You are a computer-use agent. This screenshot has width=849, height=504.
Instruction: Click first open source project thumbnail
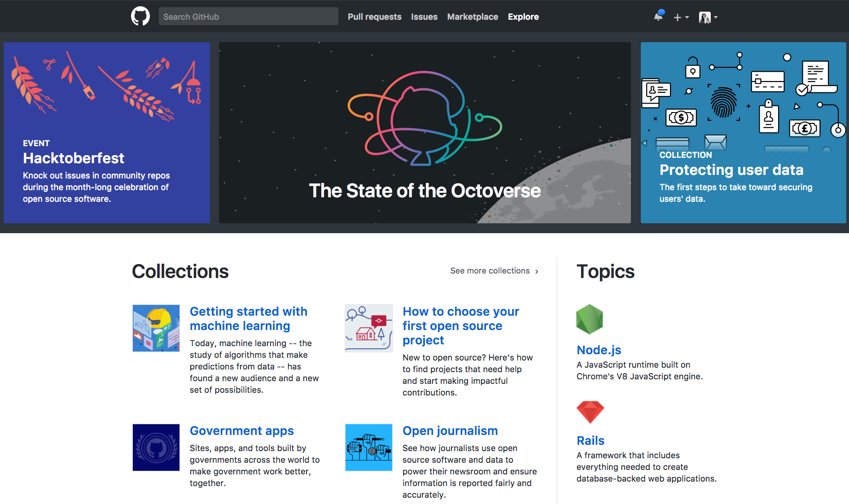click(x=369, y=328)
